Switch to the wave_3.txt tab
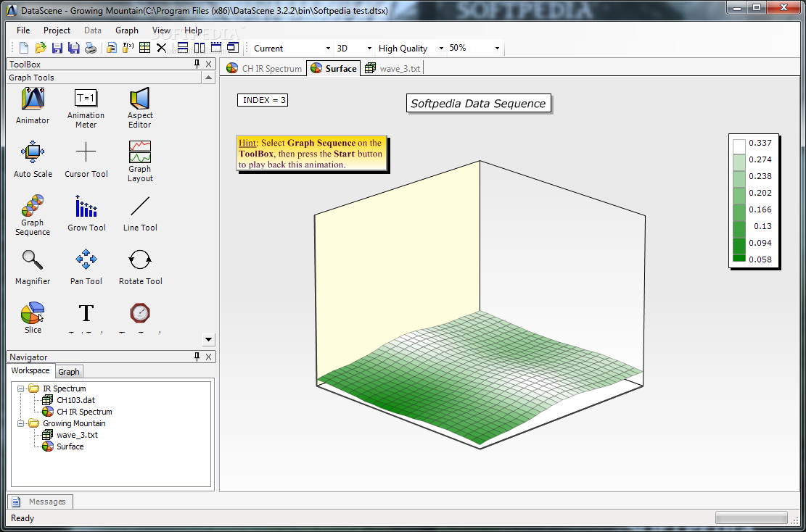This screenshot has width=806, height=532. click(x=392, y=68)
